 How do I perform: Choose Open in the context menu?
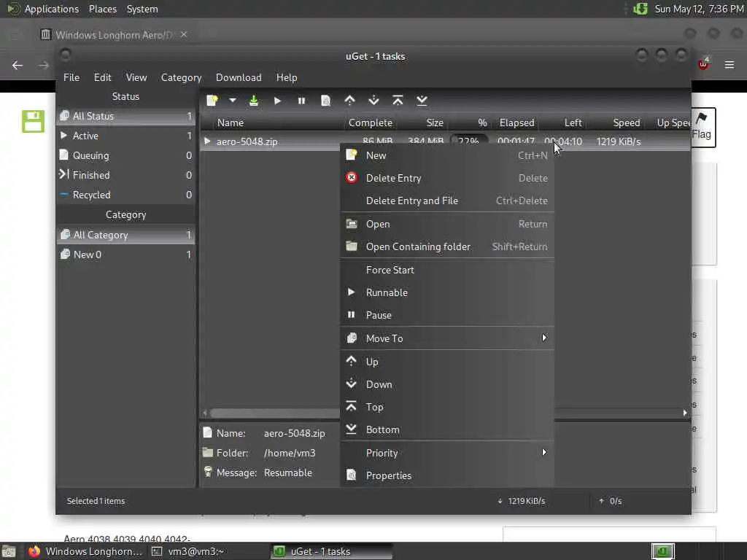447,224
